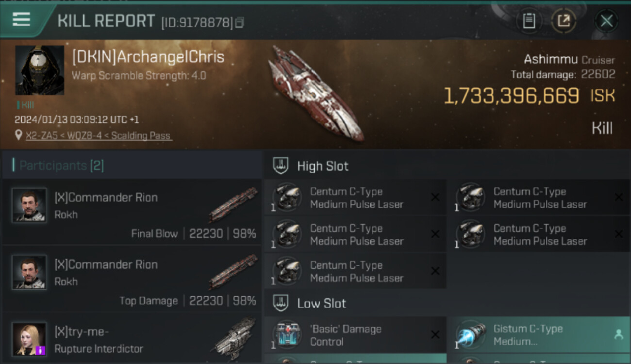This screenshot has height=364, width=631.
Task: Select the Participants [2] tab
Action: pyautogui.click(x=62, y=165)
